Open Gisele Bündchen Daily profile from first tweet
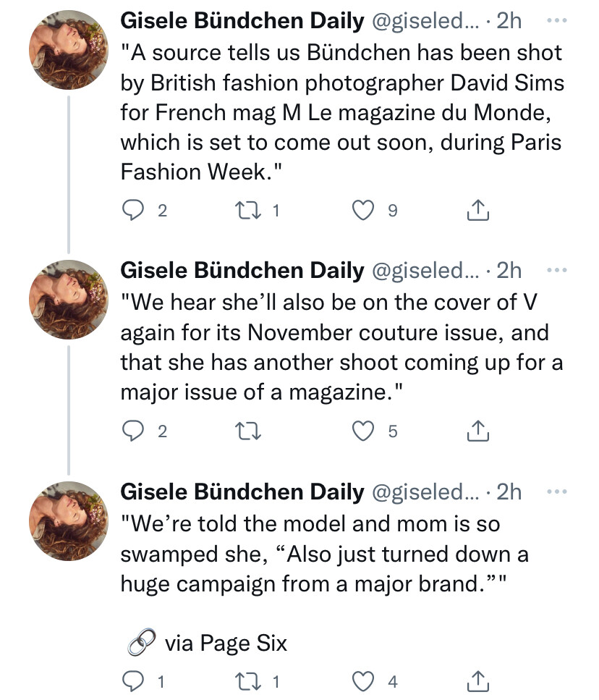Image resolution: width=599 pixels, height=700 pixels. click(x=242, y=22)
